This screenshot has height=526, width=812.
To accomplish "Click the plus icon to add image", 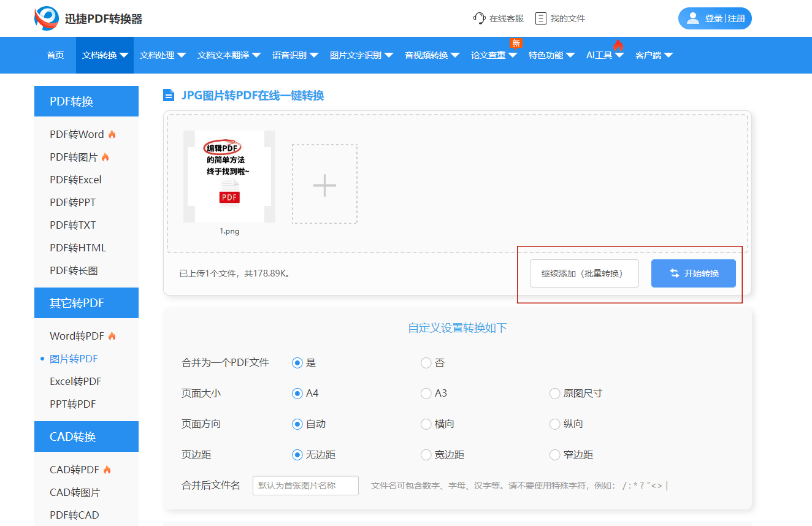I will coord(324,185).
